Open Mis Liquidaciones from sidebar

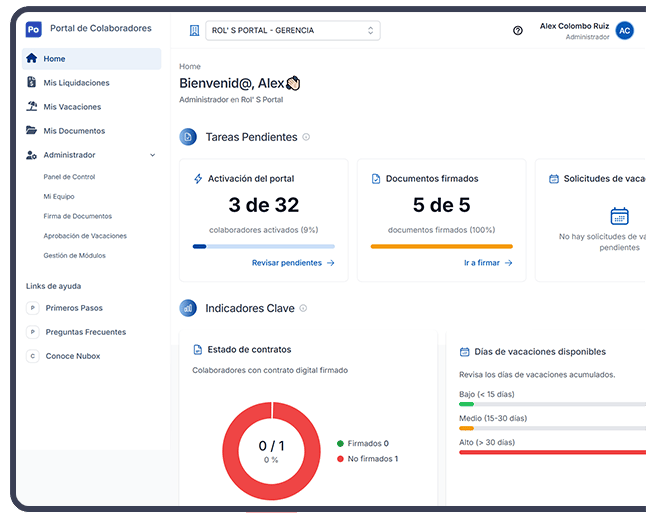(x=76, y=83)
